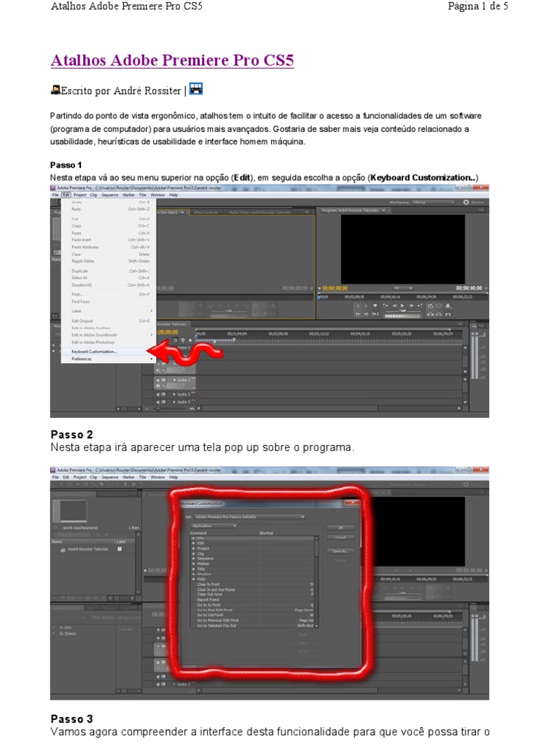The width and height of the screenshot is (560, 747).
Task: Open Marker menu in Passo 2 screenshot
Action: pos(128,477)
